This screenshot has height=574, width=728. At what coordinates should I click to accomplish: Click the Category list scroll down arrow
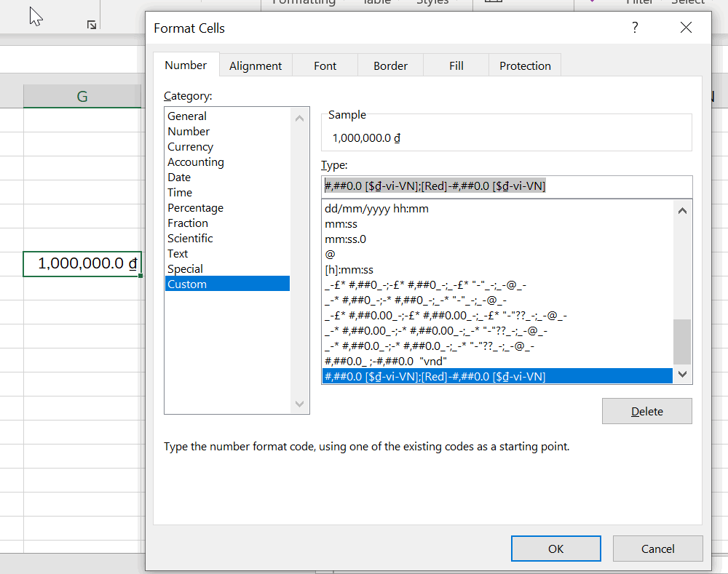299,404
